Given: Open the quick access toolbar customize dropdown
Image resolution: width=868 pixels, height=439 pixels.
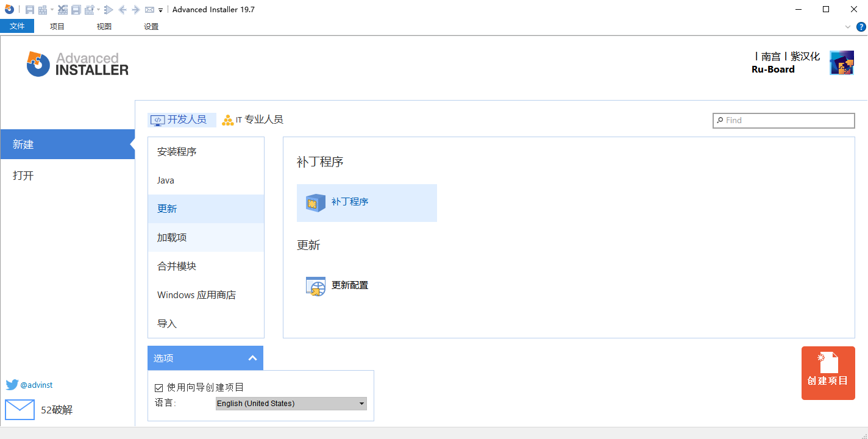Looking at the screenshot, I should (x=160, y=9).
